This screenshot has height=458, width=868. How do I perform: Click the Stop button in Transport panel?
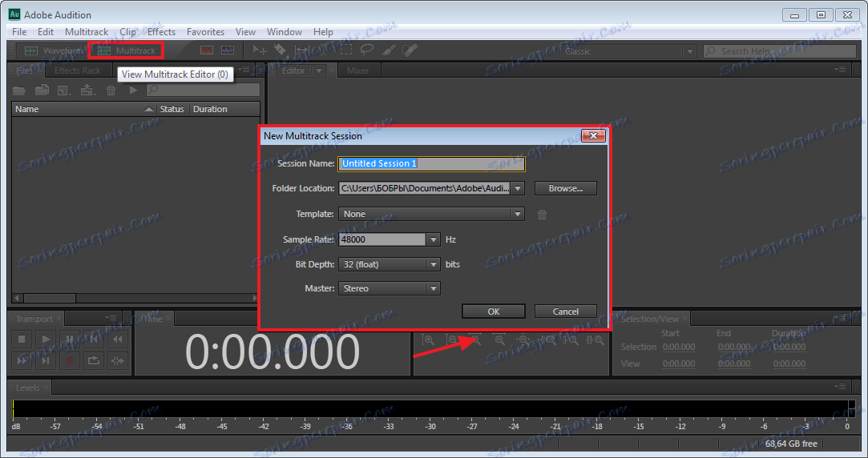point(22,339)
